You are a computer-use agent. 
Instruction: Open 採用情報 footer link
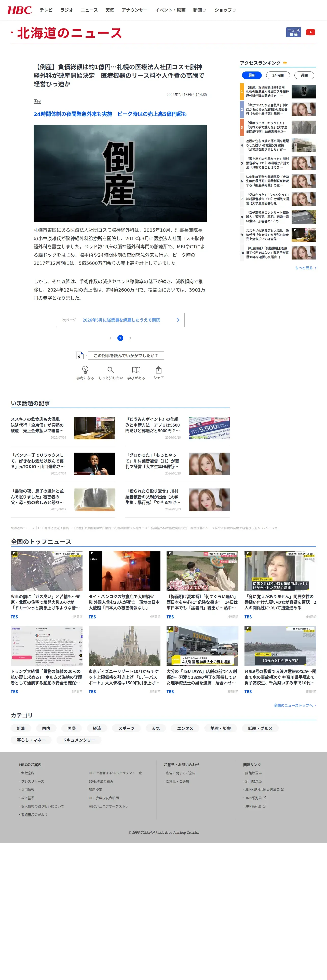pyautogui.click(x=28, y=789)
